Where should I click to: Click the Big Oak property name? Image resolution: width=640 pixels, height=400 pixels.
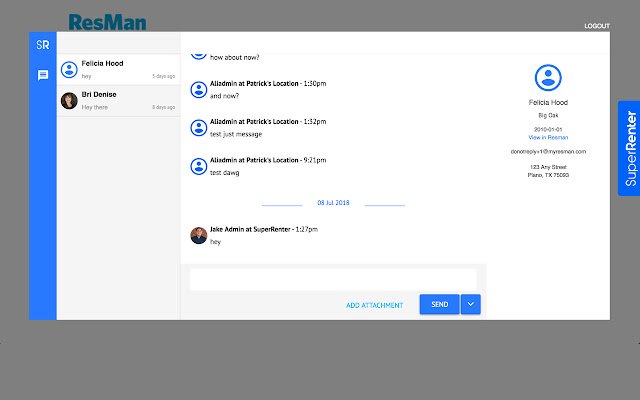click(548, 116)
